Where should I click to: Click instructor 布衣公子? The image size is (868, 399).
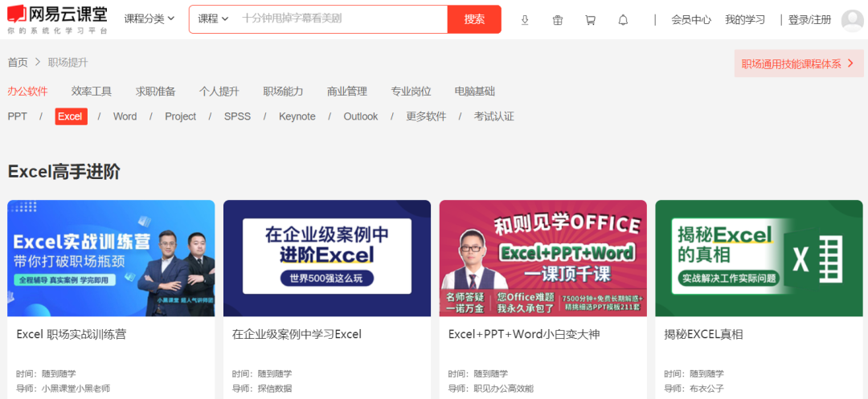pyautogui.click(x=706, y=389)
